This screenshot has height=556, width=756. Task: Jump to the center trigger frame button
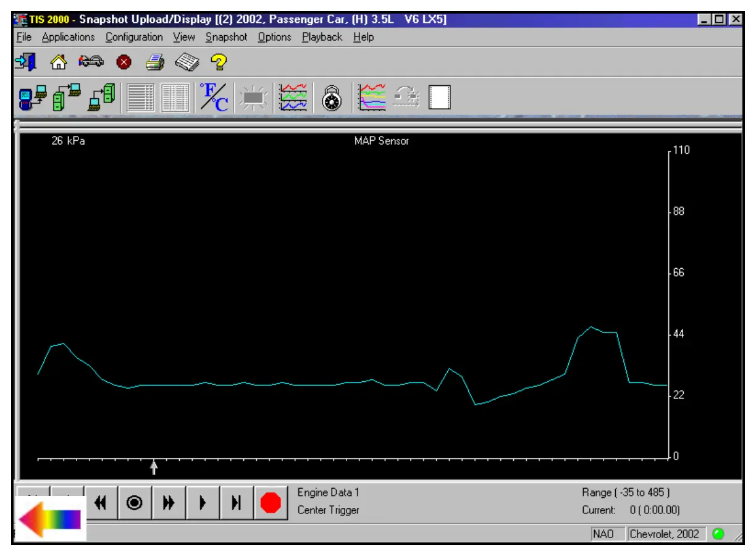tap(134, 503)
